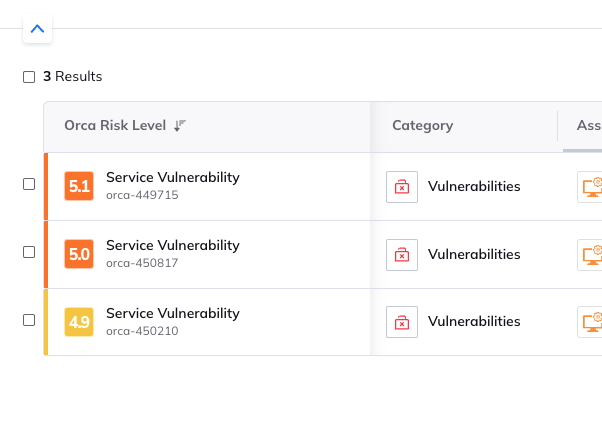Click the 4.9 yellow risk score badge
The image size is (602, 431).
(79, 322)
